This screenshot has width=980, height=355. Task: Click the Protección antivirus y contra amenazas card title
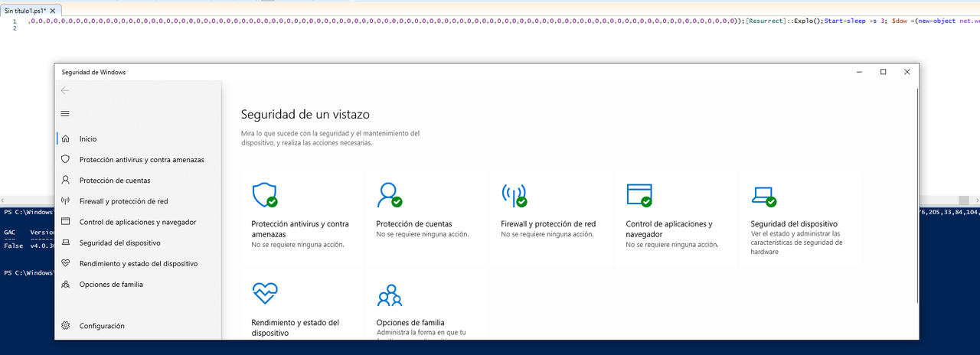[x=300, y=229]
